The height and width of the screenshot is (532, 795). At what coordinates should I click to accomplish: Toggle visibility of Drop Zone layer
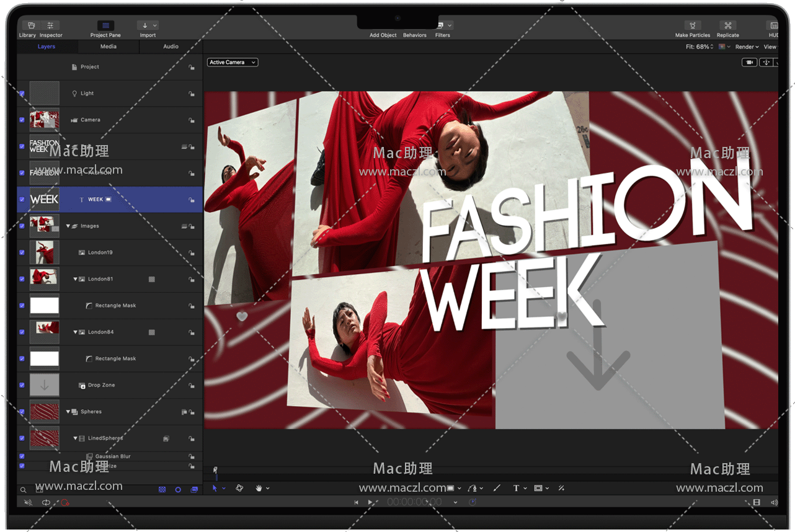[22, 386]
